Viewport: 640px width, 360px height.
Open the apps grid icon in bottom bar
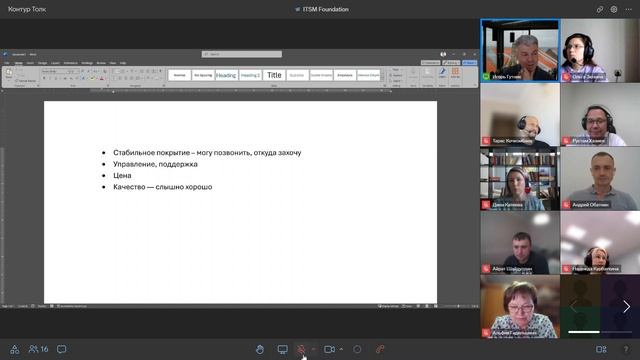point(15,349)
